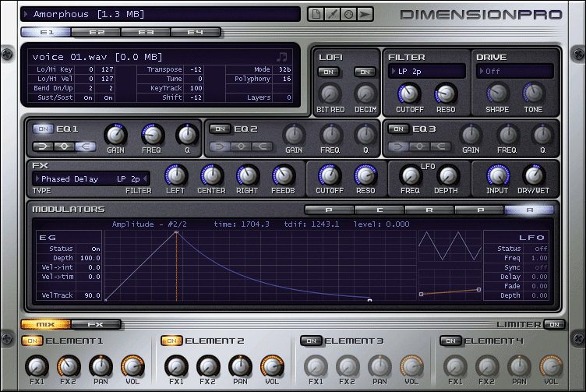
Task: Click the file page icon in top toolbar
Action: coord(316,14)
